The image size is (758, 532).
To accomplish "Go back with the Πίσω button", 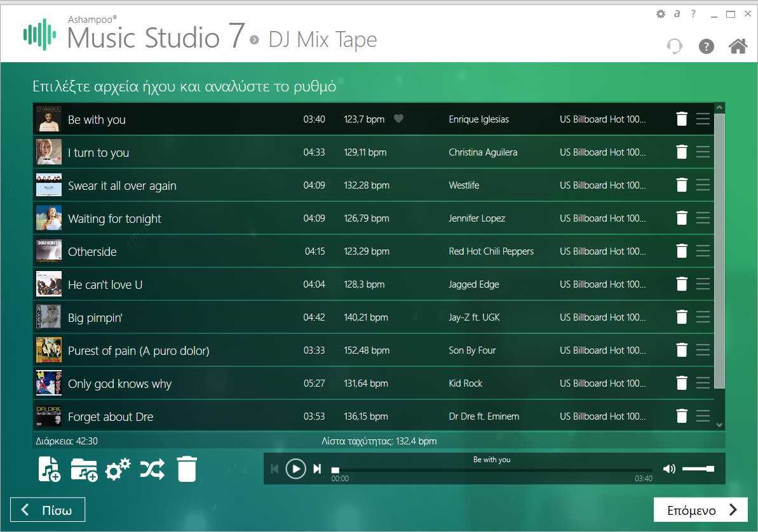I will coord(48,510).
